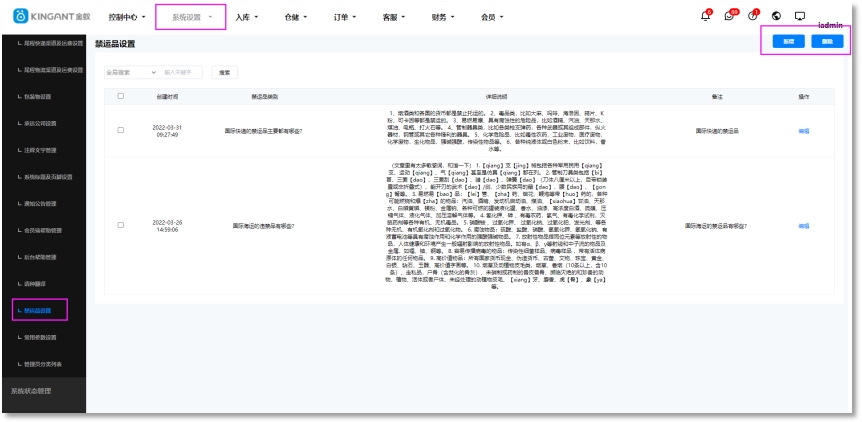Click the help question-mark icon
This screenshot has width=862, height=422.
tap(753, 16)
